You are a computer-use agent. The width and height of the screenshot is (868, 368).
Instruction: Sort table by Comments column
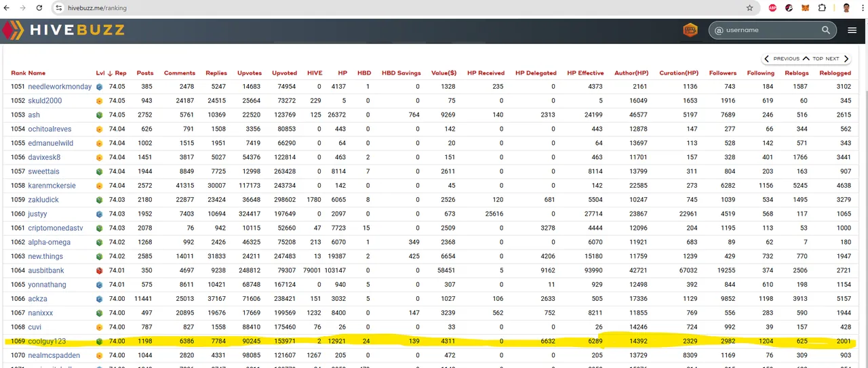click(x=179, y=73)
